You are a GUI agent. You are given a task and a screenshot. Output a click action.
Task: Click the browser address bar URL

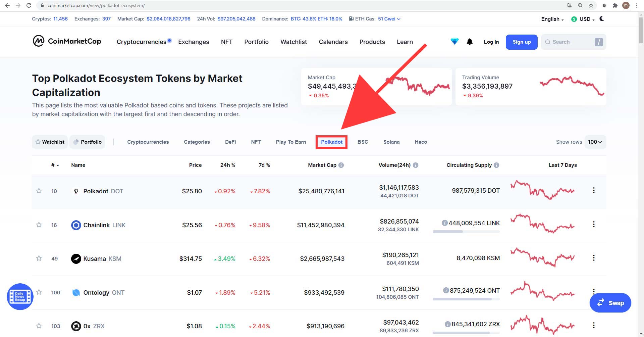[x=96, y=5]
